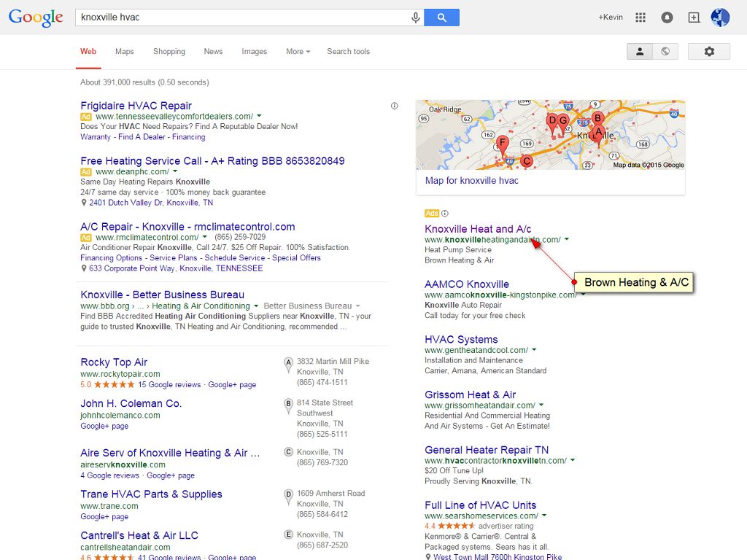Expand arrow next to tennesseevalleycomfortdealers.com URL
This screenshot has width=747, height=560.
[259, 116]
